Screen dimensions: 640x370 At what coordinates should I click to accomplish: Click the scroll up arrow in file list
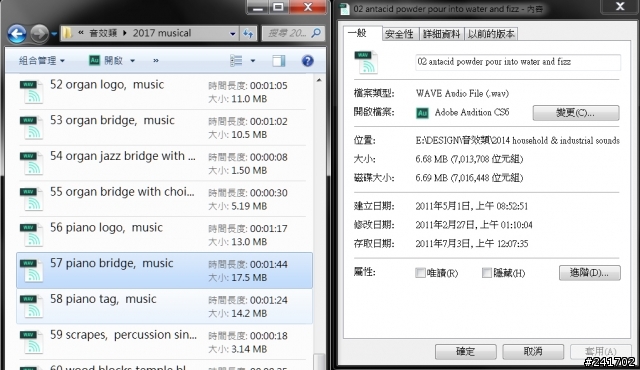click(319, 80)
